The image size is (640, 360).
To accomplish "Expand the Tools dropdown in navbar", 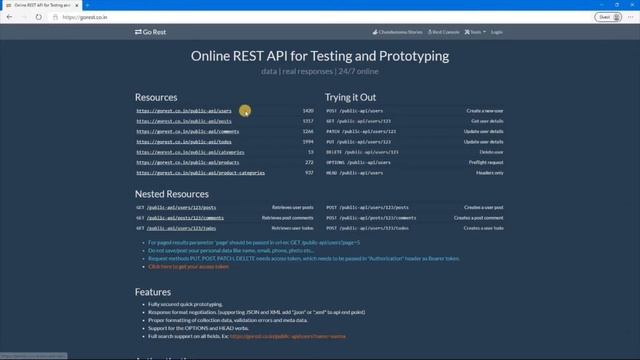I will [x=475, y=32].
